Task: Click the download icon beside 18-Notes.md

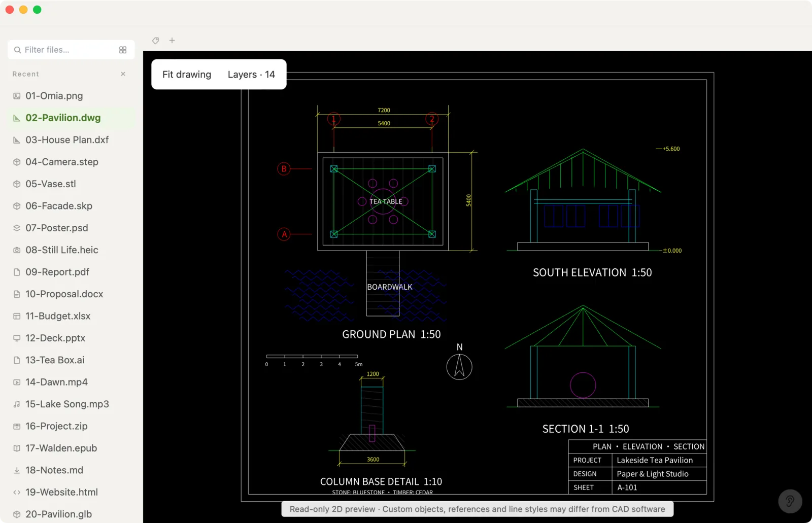Action: tap(17, 470)
